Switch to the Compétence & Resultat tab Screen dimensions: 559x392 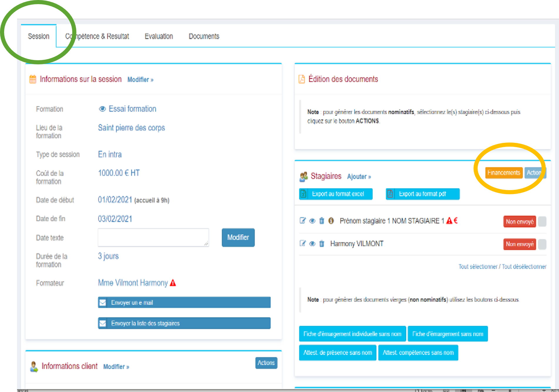97,36
